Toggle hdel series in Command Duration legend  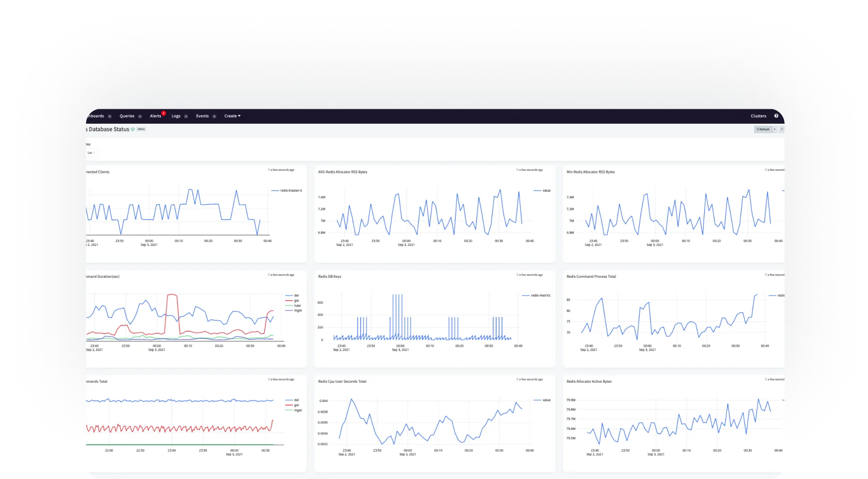pyautogui.click(x=293, y=306)
